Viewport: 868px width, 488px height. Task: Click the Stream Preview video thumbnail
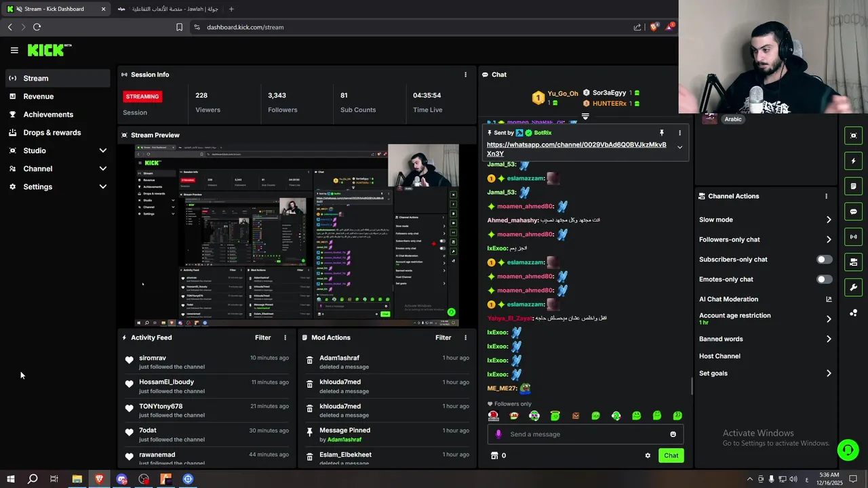pyautogui.click(x=297, y=235)
